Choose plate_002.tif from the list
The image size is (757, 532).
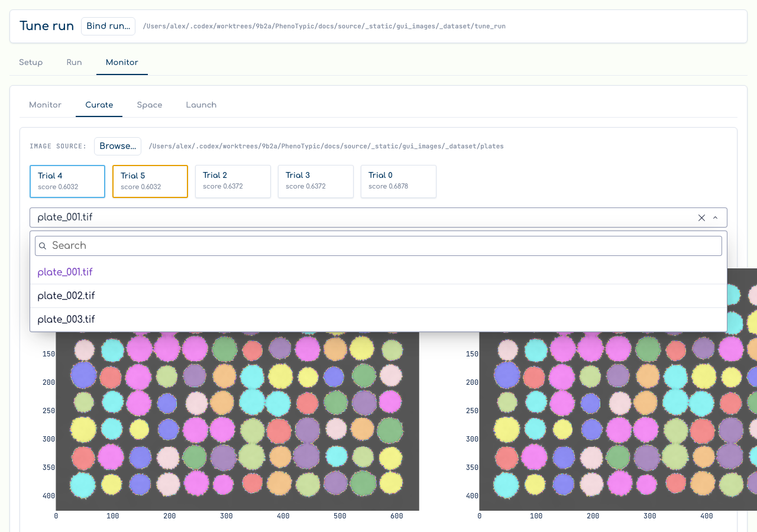pyautogui.click(x=378, y=296)
